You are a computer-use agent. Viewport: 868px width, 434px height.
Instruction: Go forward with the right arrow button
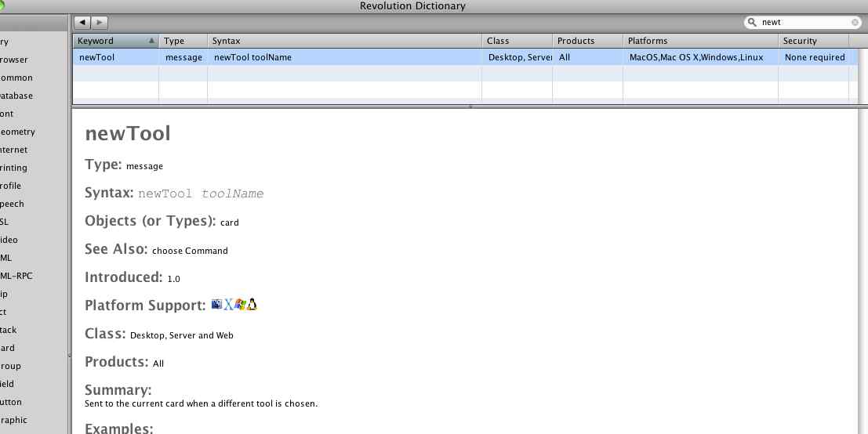pos(99,22)
